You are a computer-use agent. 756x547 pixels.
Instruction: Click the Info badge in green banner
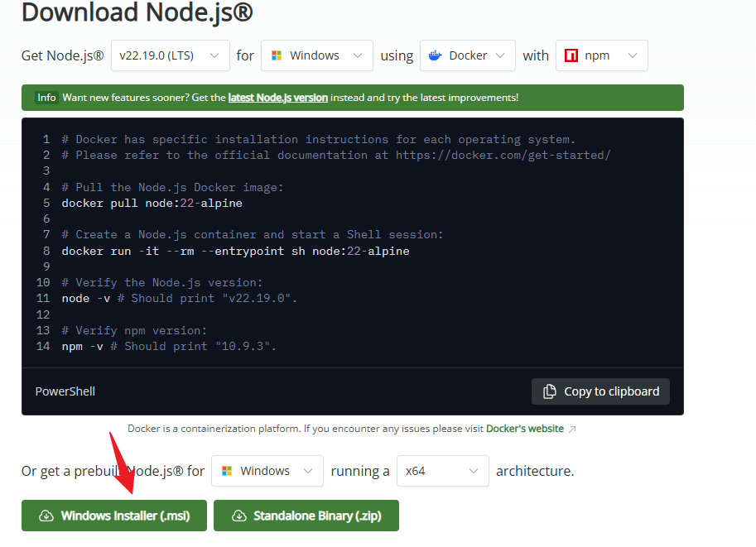point(46,98)
